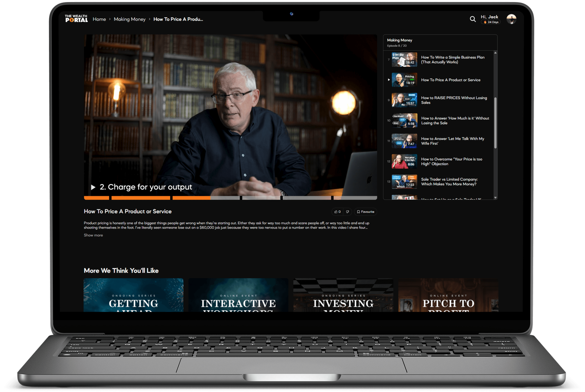Viewport: 585px width, 392px height.
Task: Open Sole Trader vs Limited Company episode
Action: (449, 182)
